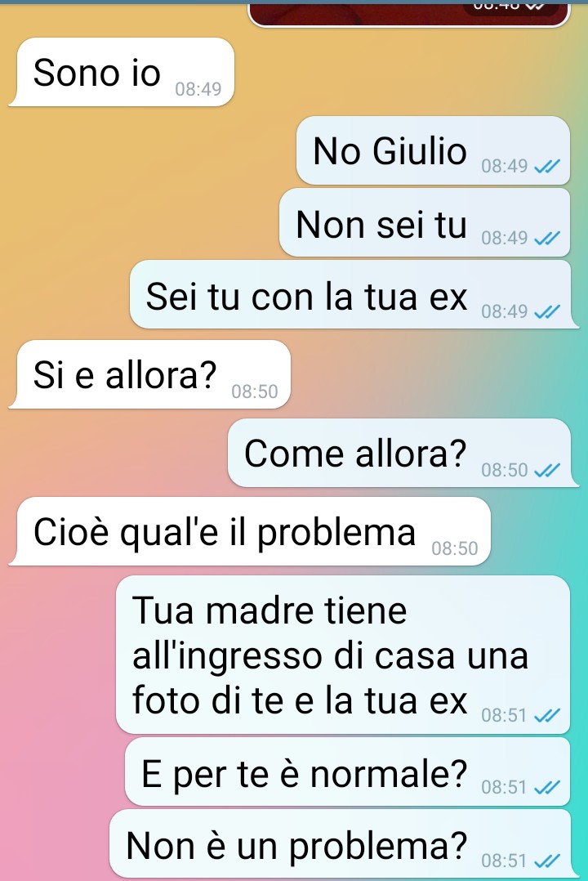Image resolution: width=588 pixels, height=881 pixels.
Task: Tap read checkmarks on 'E per te è normale?'
Action: pyautogui.click(x=546, y=788)
